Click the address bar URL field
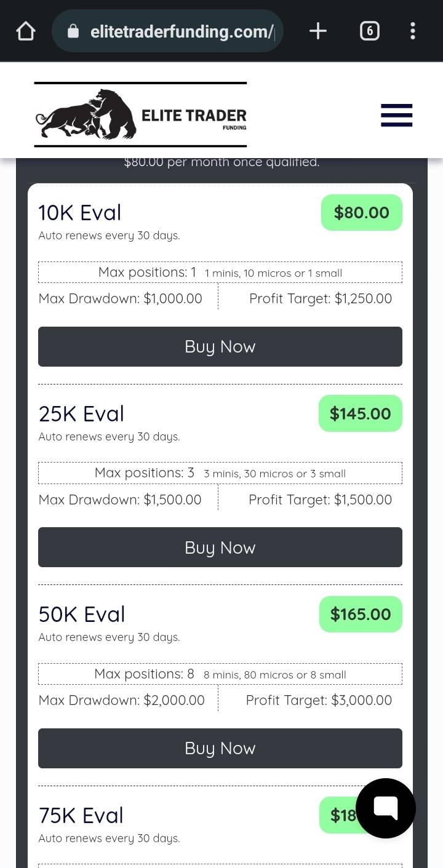This screenshot has height=868, width=443. point(182,31)
